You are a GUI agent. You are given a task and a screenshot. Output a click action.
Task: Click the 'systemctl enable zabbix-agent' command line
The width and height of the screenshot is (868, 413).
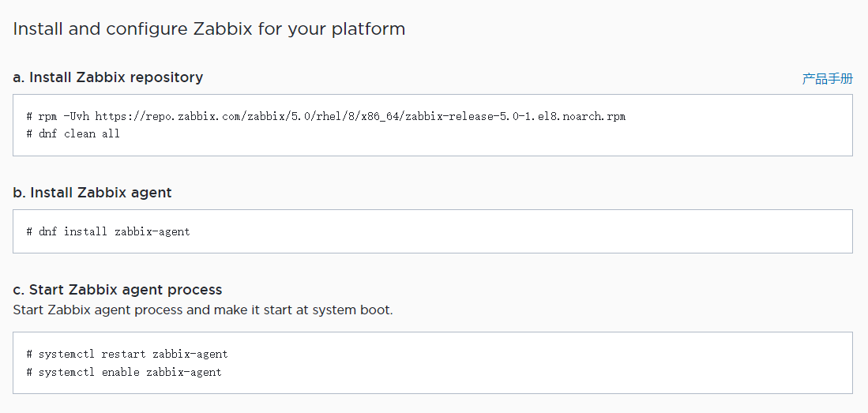pos(130,371)
